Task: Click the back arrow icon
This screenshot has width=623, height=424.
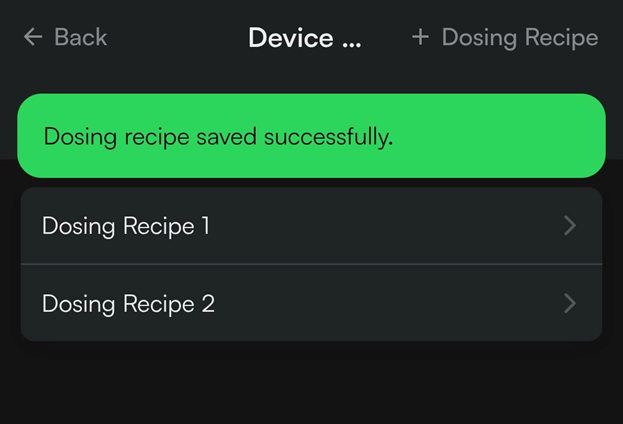Action: pyautogui.click(x=33, y=38)
